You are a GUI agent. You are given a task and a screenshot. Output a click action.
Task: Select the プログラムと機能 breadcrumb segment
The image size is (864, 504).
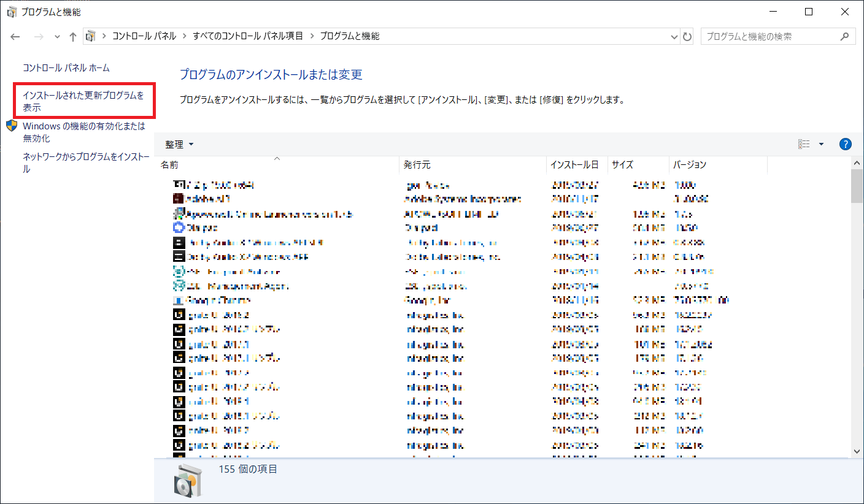350,36
